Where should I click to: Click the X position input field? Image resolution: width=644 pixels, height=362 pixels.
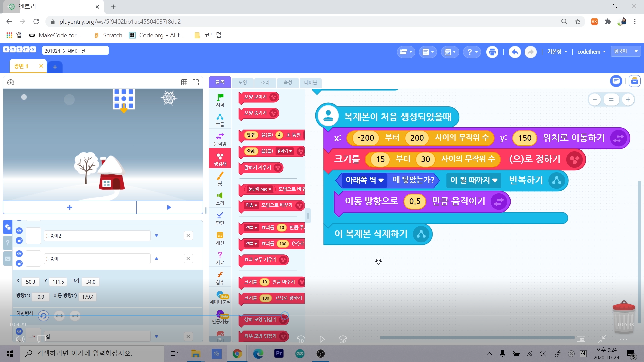click(31, 282)
